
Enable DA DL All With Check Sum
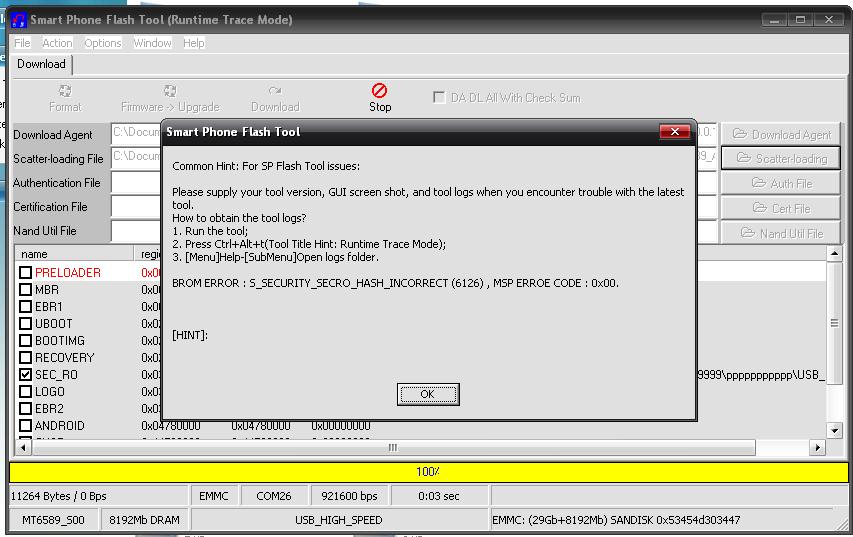tap(438, 97)
